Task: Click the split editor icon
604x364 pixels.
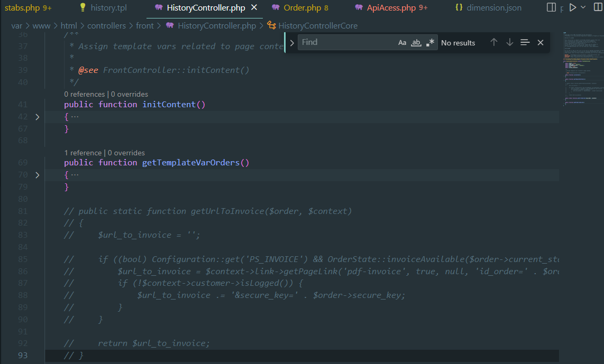Action: 551,7
